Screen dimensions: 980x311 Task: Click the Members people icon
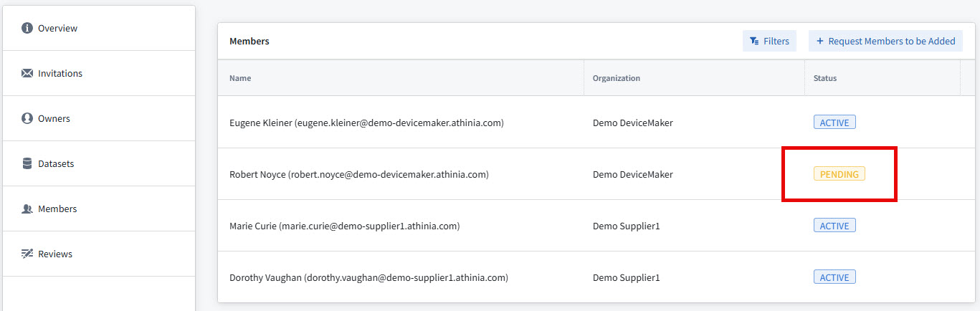(27, 209)
